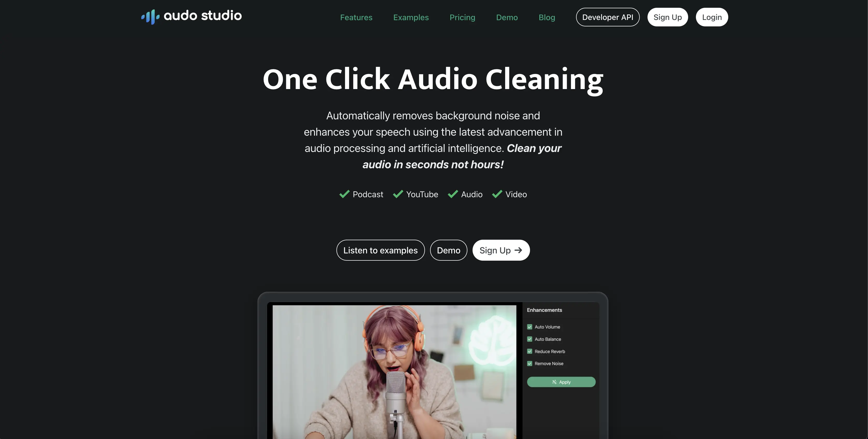This screenshot has height=439, width=868.
Task: Click the Demo button
Action: coord(448,250)
